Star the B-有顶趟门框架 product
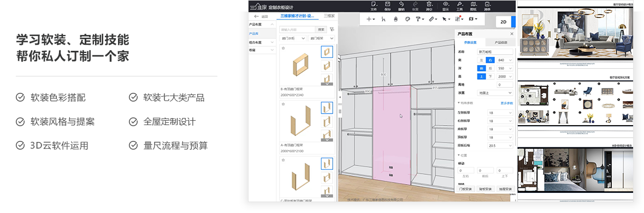Image resolution: width=644 pixels, height=213 pixels. 283,49
